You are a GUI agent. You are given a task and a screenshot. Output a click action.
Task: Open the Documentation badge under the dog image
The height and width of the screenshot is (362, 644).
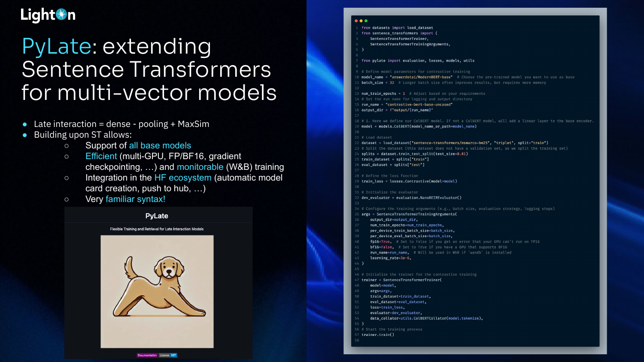coord(147,355)
